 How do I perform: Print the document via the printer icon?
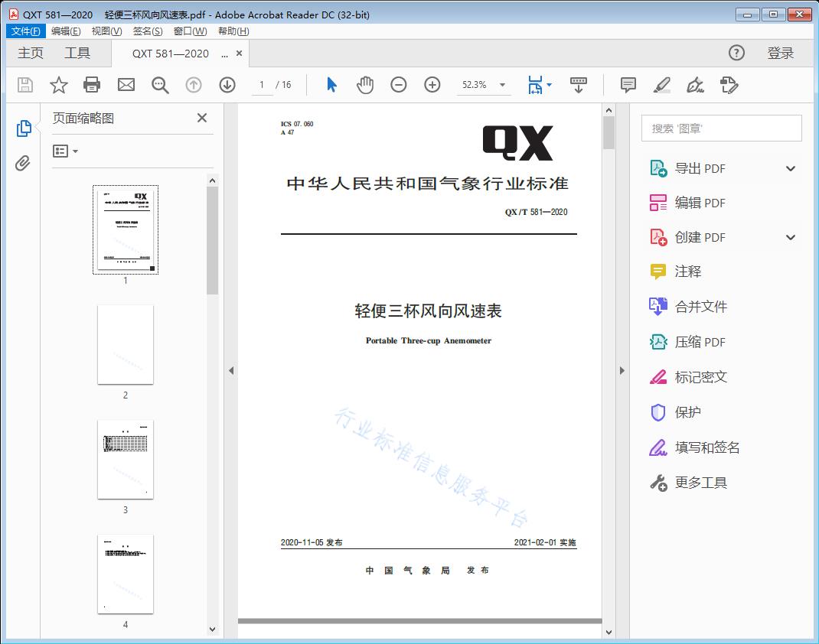(92, 85)
